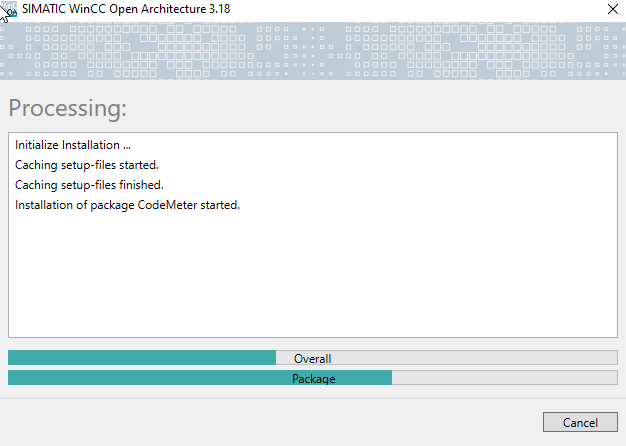Select the 'Caching setup-files finished.' log line
626x446 pixels.
pyautogui.click(x=89, y=185)
